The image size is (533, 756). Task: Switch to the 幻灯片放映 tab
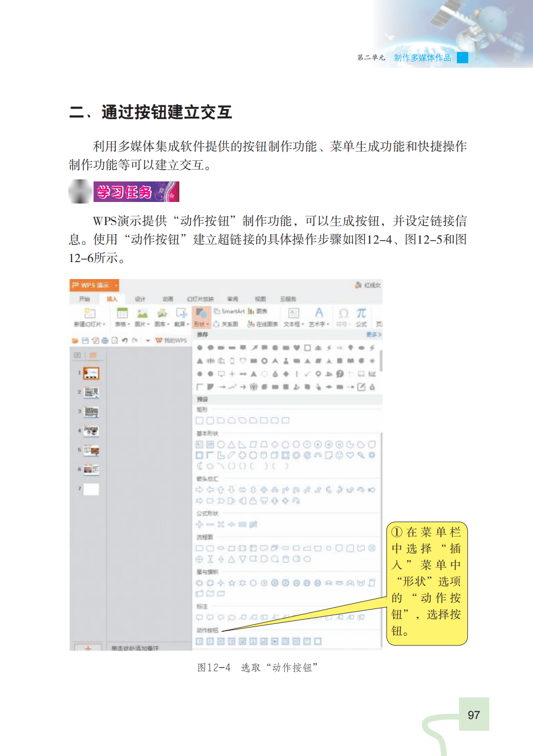[x=200, y=299]
